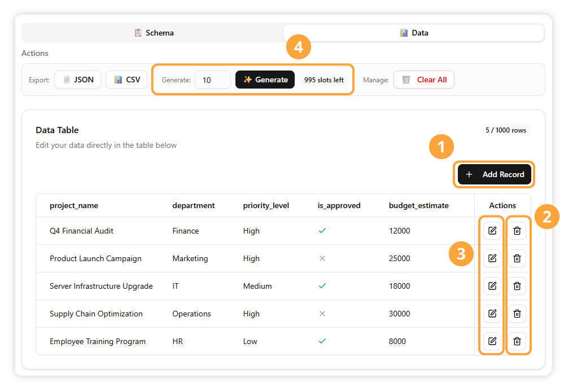Switch to the Schema tab
The width and height of the screenshot is (564, 392).
153,33
